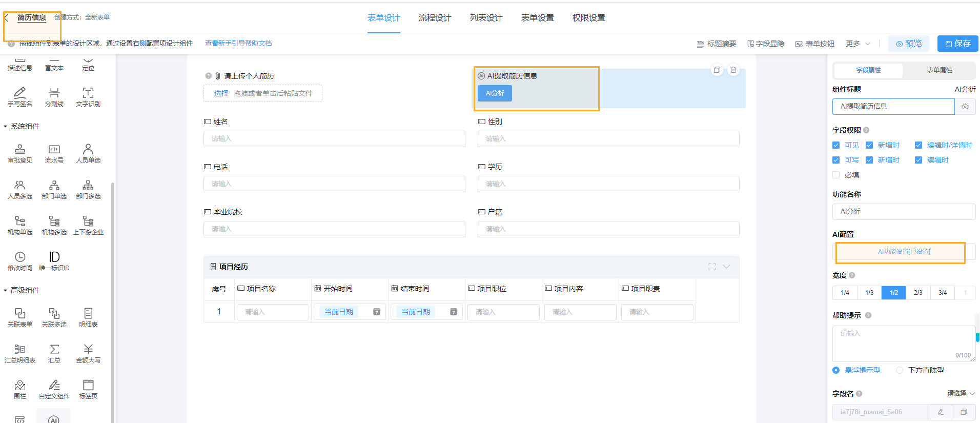Select the 唯一标识ID component

(54, 260)
